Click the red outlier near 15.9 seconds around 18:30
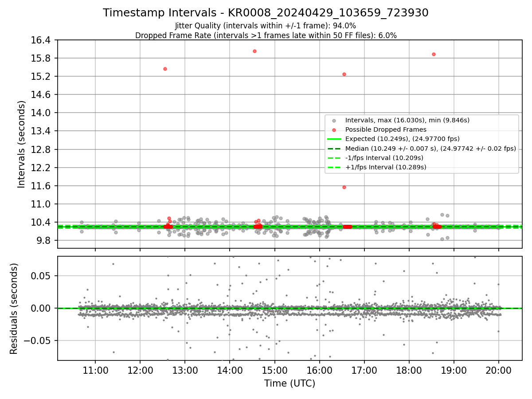The height and width of the screenshot is (399, 532). pos(434,54)
